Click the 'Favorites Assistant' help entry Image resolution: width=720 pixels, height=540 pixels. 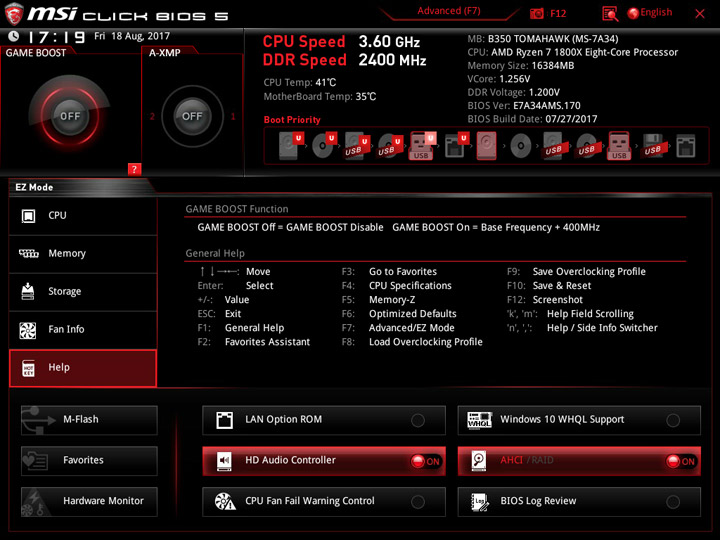267,342
